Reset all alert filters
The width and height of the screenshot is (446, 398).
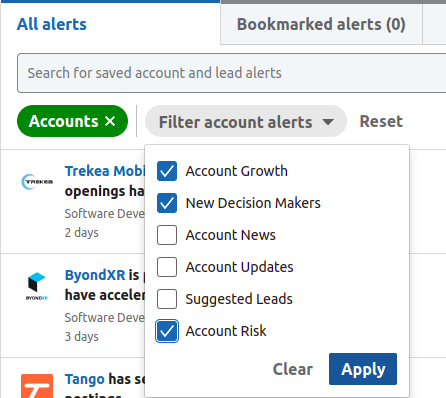coord(381,121)
